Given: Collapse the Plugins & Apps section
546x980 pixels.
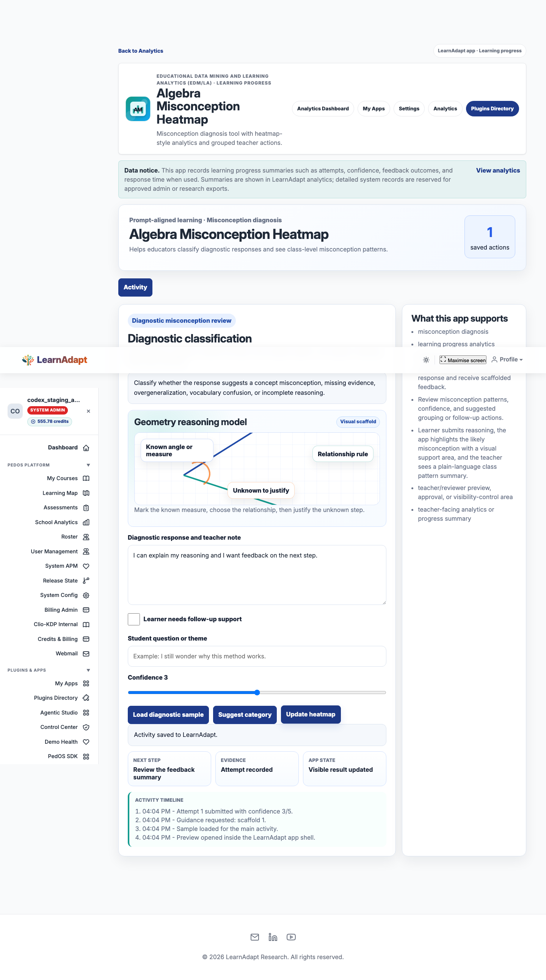Looking at the screenshot, I should click(x=88, y=670).
